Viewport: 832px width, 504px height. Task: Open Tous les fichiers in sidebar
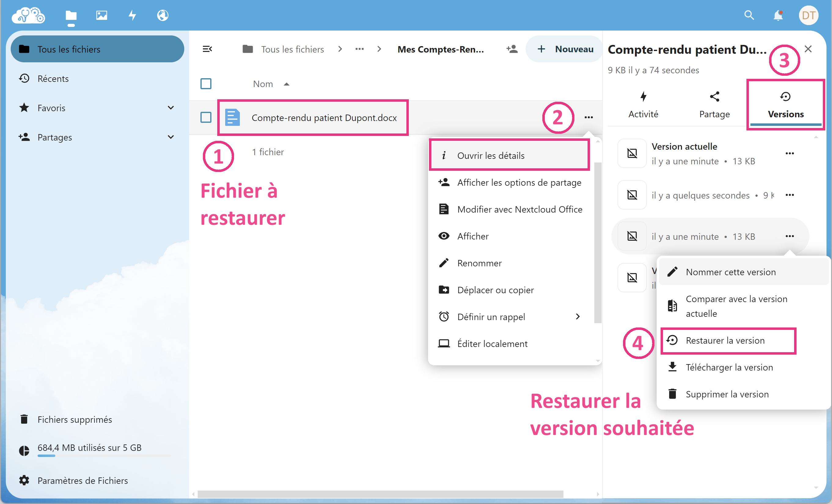coord(97,49)
